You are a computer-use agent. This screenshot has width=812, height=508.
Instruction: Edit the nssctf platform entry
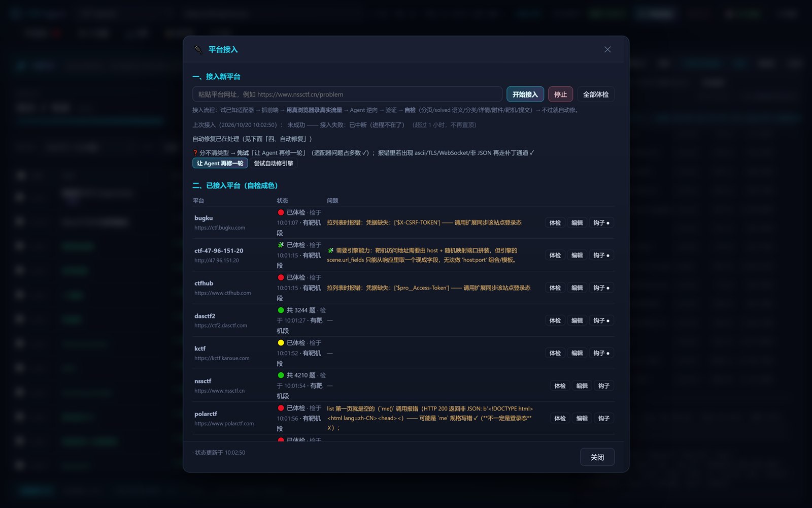(582, 386)
